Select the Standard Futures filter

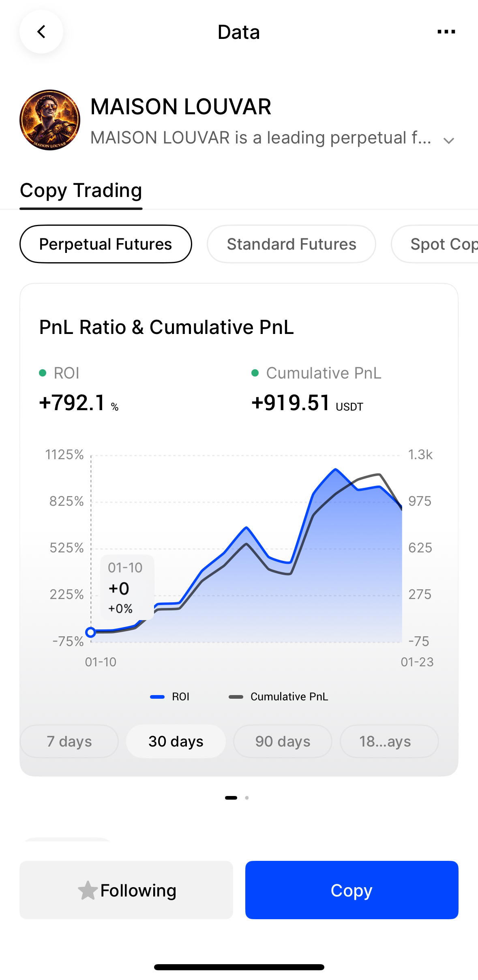pyautogui.click(x=291, y=244)
